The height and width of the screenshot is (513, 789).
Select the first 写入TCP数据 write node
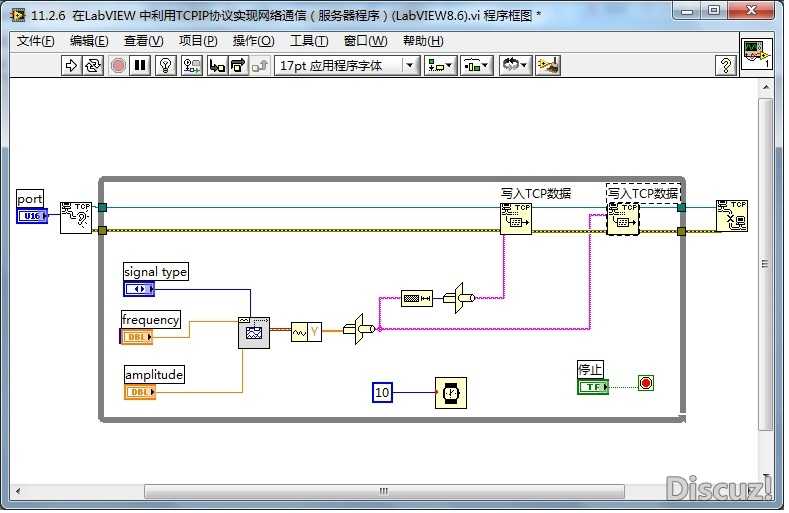[x=516, y=218]
